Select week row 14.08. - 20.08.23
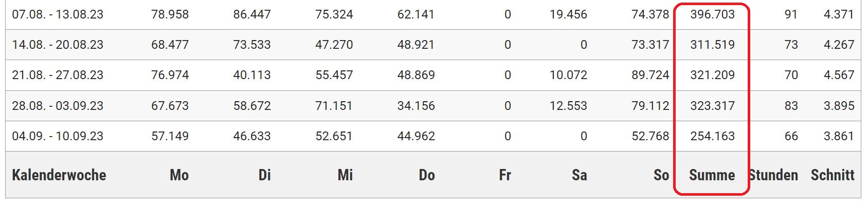This screenshot has width=868, height=207. tap(433, 45)
